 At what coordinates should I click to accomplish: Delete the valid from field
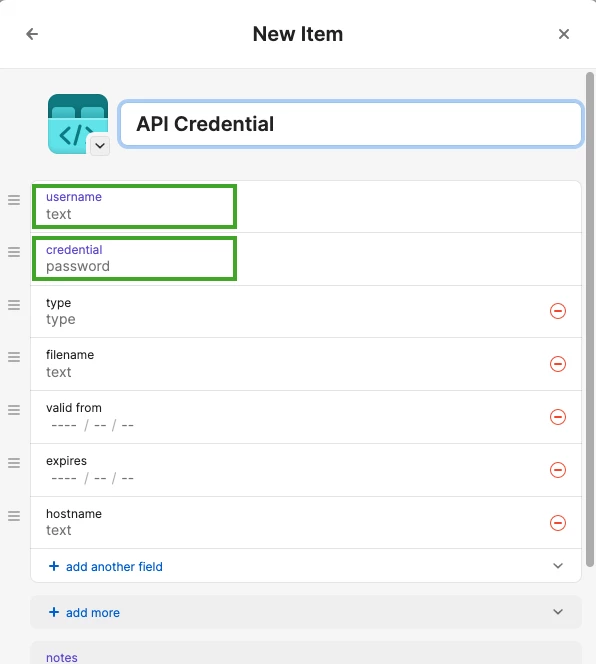click(557, 417)
